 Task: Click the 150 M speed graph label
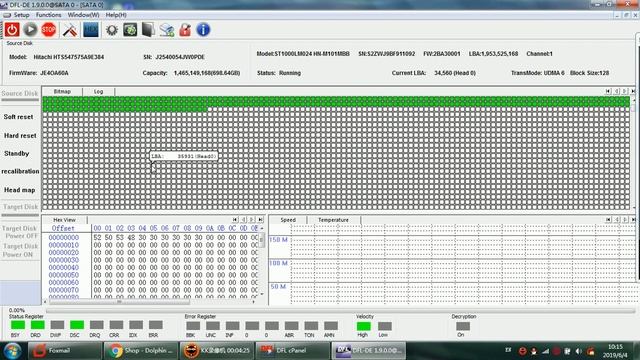point(278,240)
